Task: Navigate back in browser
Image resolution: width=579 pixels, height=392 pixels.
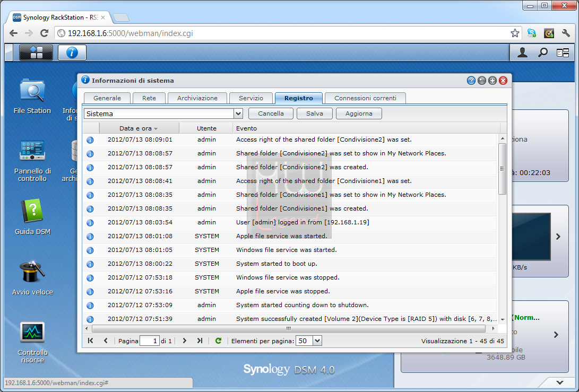Action: [x=13, y=33]
